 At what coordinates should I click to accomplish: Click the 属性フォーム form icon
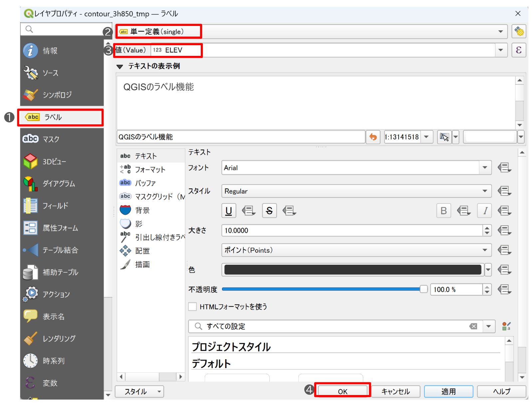tap(30, 228)
